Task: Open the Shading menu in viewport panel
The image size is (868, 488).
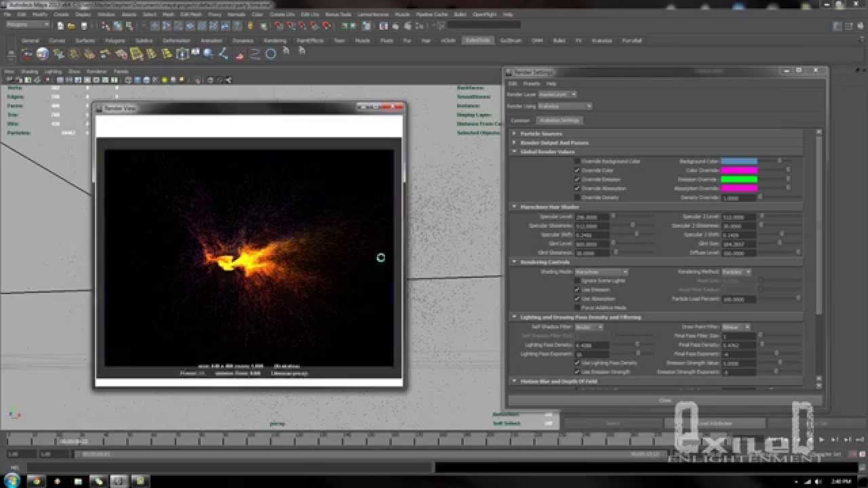Action: point(29,71)
